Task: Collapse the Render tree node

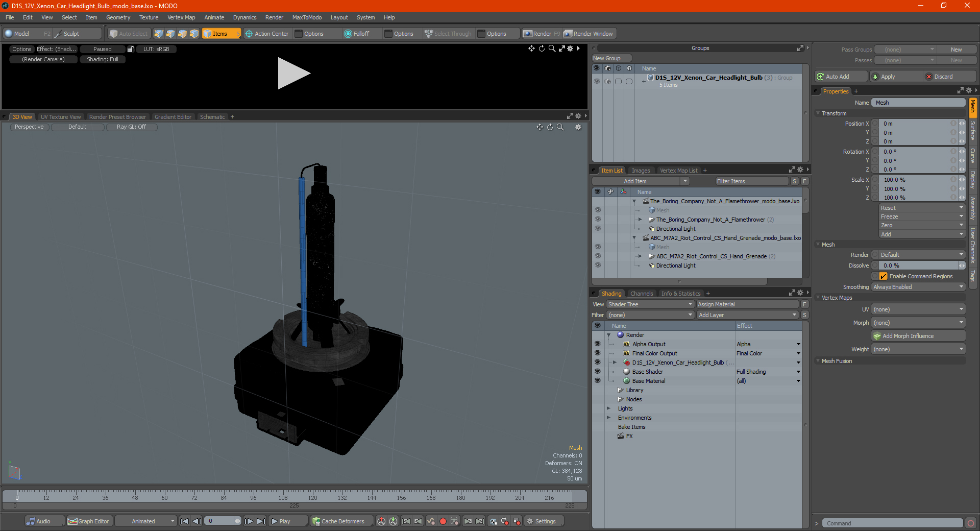Action: tap(608, 335)
